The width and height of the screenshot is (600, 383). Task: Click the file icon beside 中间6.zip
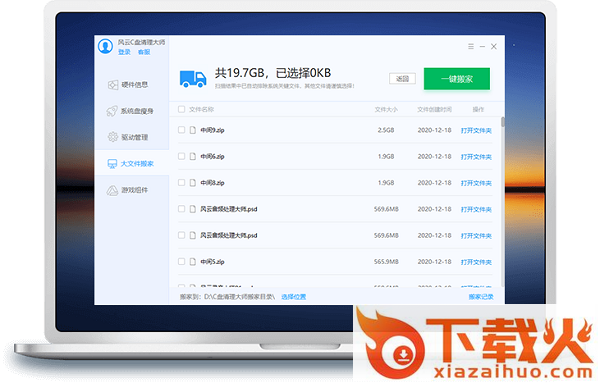[x=193, y=156]
